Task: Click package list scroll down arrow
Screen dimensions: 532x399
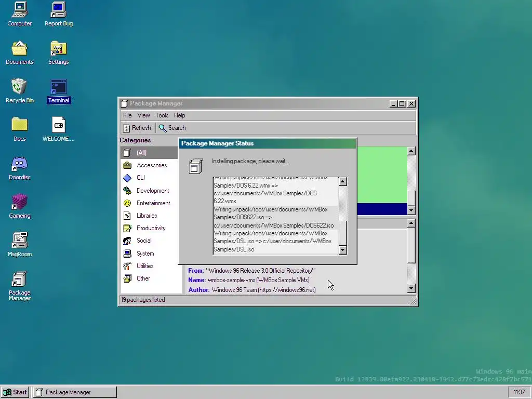Action: (411, 210)
